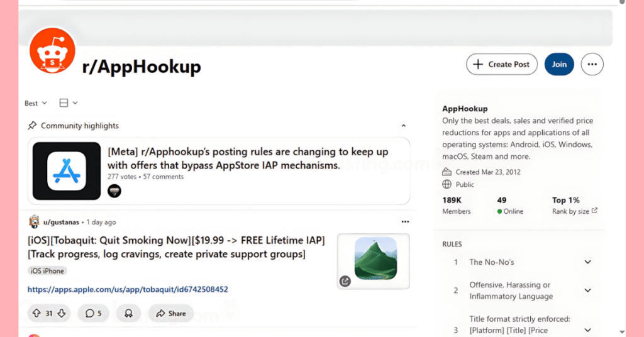Open the Rank by size link

click(x=575, y=211)
